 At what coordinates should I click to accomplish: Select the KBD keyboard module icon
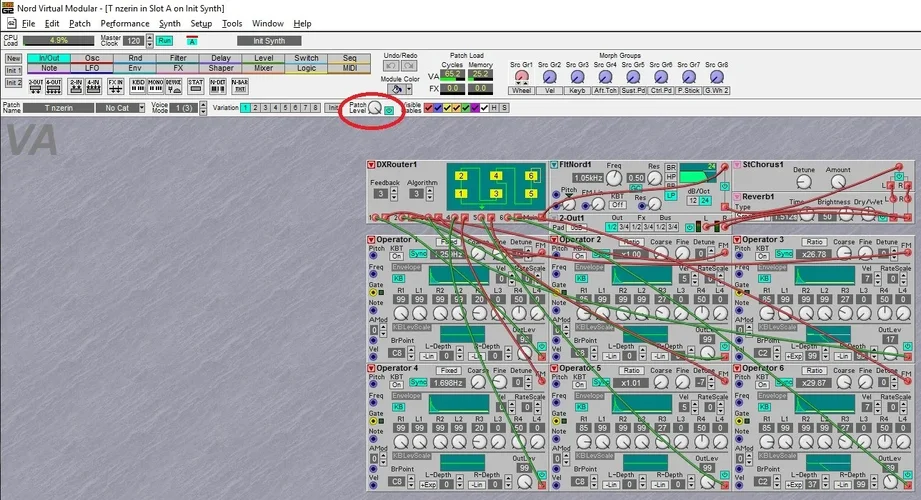pos(138,87)
